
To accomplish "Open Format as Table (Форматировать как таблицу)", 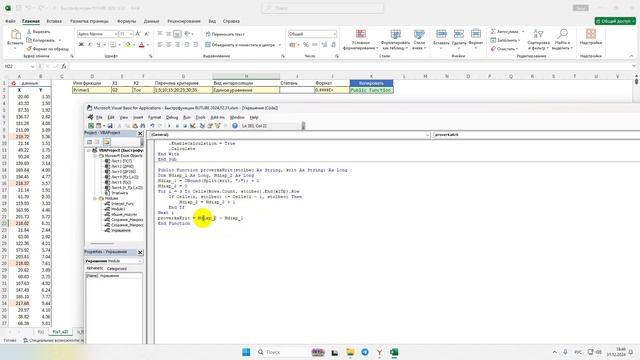I will coord(395,40).
